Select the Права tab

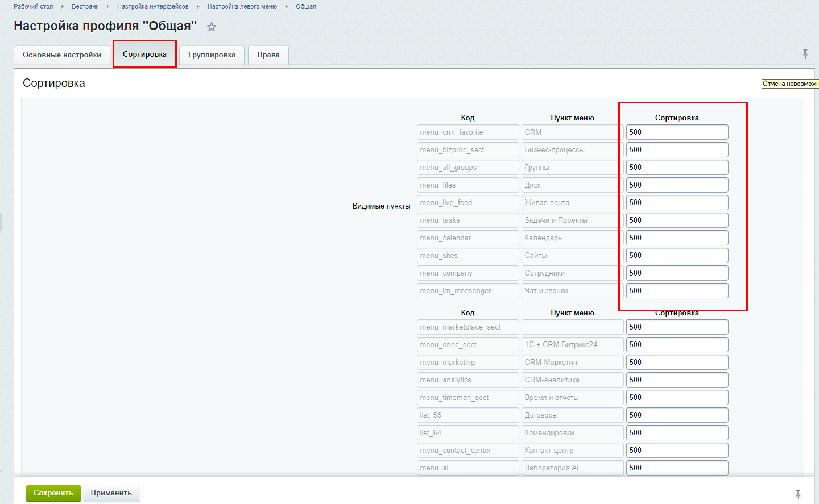268,55
